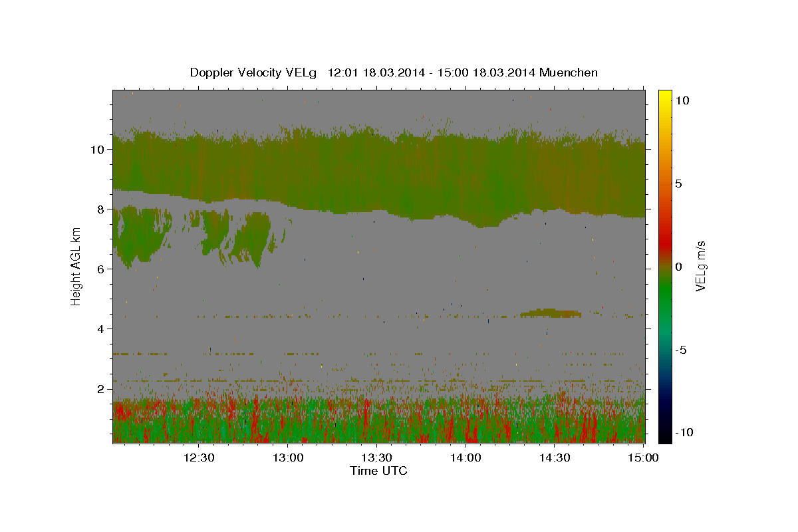
Task: Click the colorbar value -10 label
Action: [683, 432]
